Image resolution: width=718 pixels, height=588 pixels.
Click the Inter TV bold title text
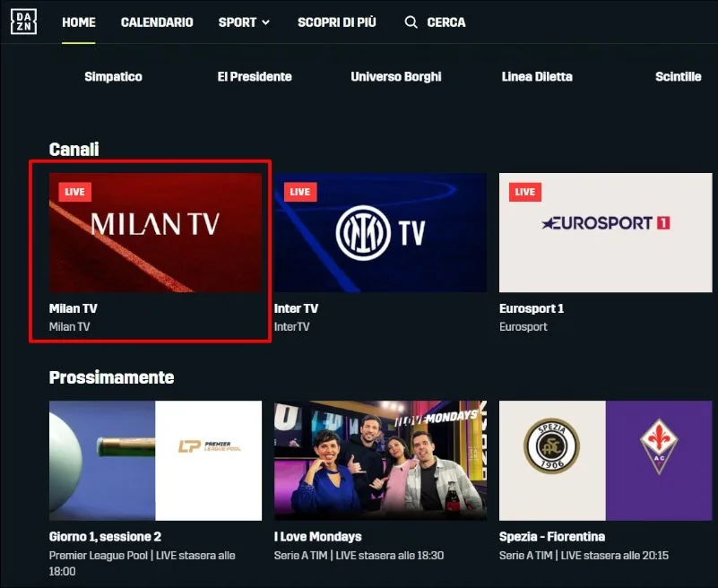click(296, 308)
